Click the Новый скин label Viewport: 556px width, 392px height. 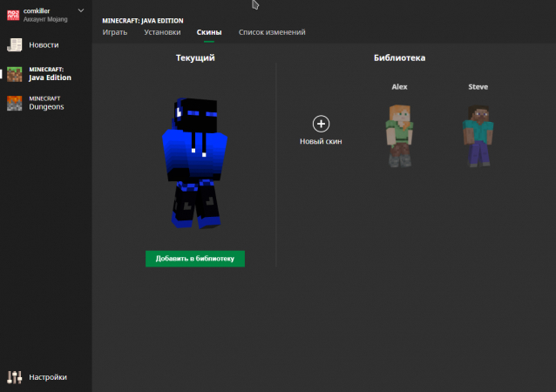[321, 141]
